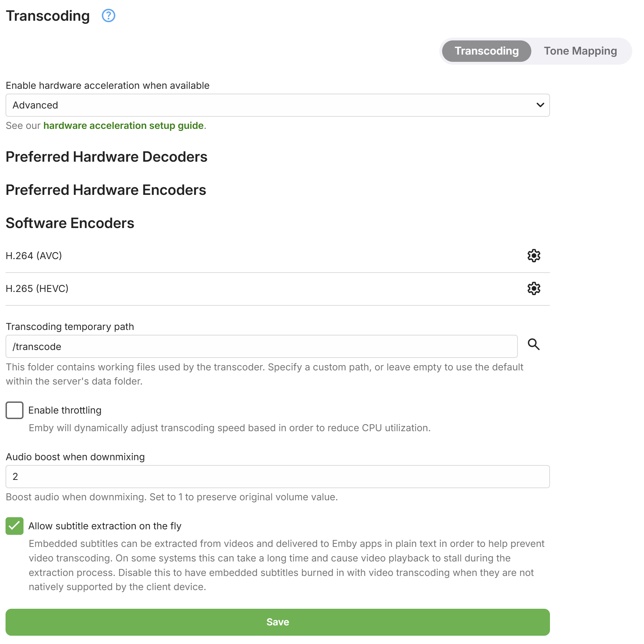Open the hardware acceleration setup guide link
The image size is (644, 644).
pos(123,126)
